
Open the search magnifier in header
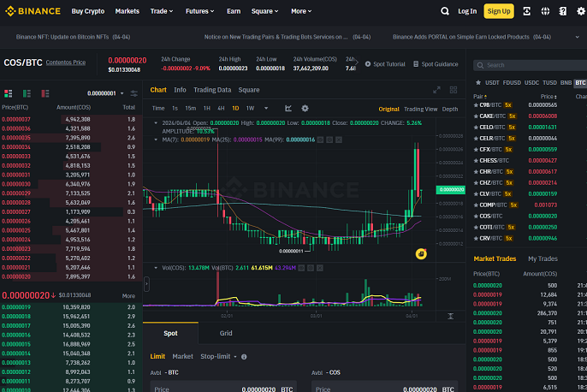[x=445, y=11]
